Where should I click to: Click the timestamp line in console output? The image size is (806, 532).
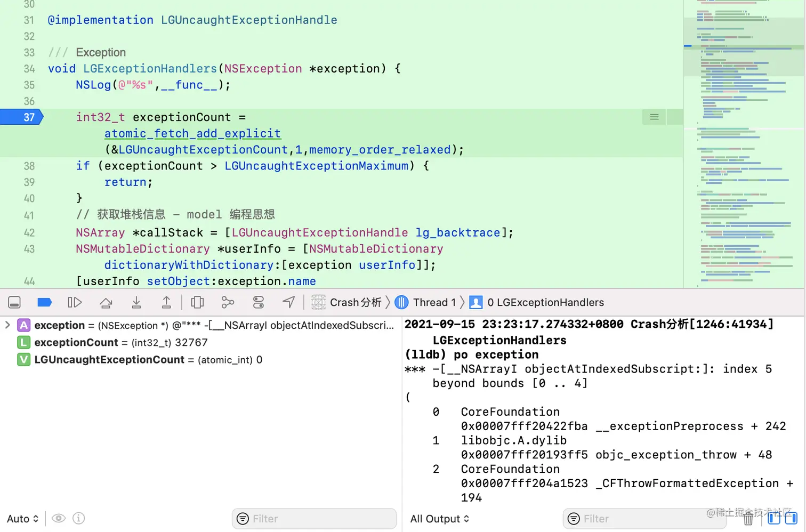click(x=589, y=324)
